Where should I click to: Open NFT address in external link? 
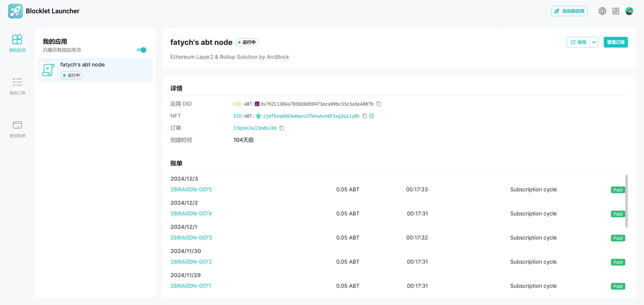[372, 116]
